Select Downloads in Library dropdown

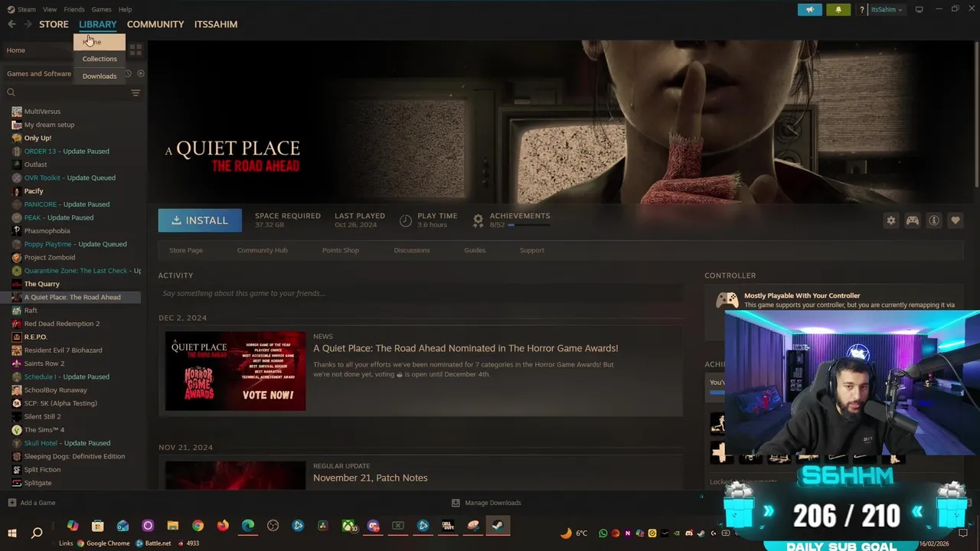pyautogui.click(x=100, y=77)
